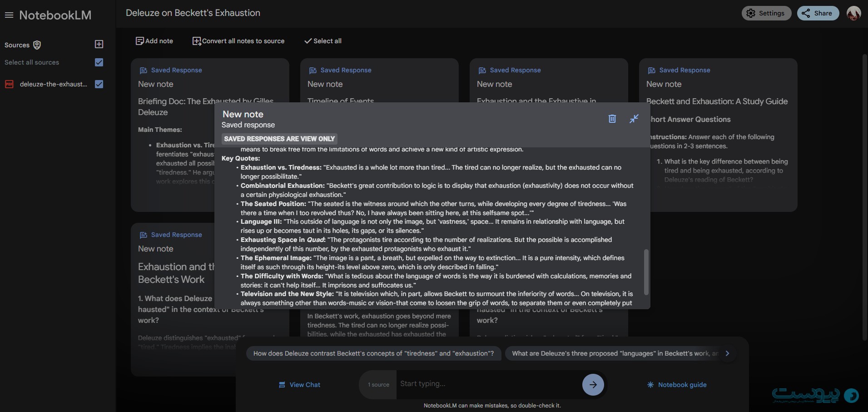Collapse the open note with shrink icon
Image resolution: width=868 pixels, height=412 pixels.
634,119
